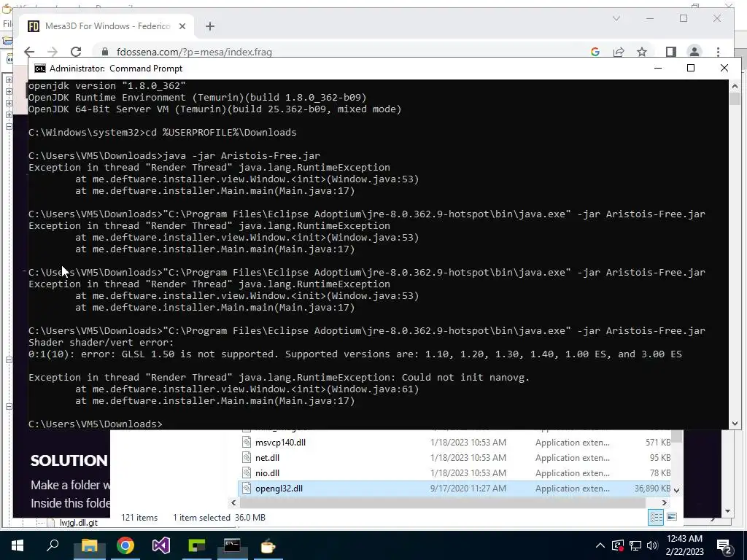Minimize the Command Prompt window
The height and width of the screenshot is (560, 747).
658,68
